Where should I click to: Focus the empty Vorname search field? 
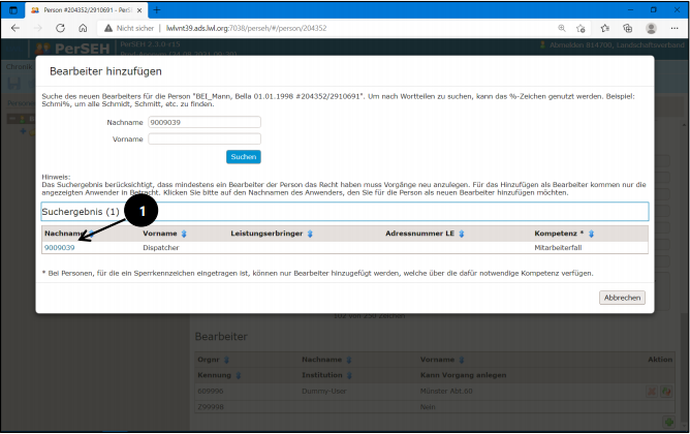coord(205,139)
